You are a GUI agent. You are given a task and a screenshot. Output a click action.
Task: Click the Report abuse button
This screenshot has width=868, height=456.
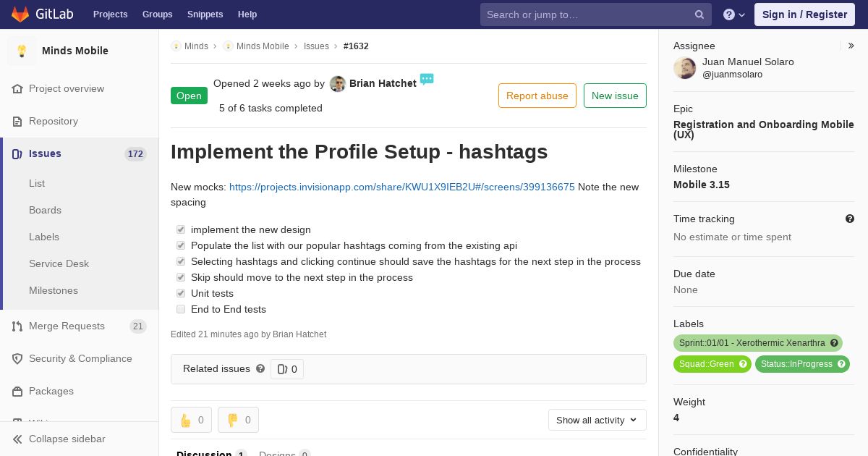[x=537, y=96]
